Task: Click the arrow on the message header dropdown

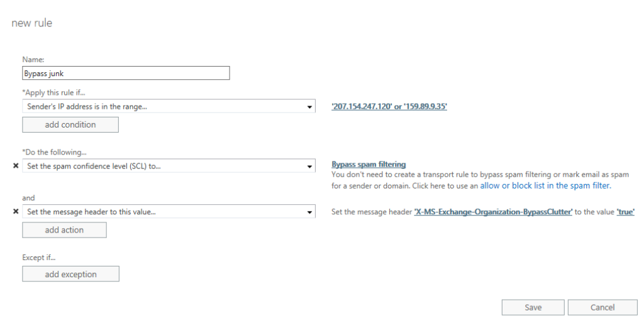Action: 309,212
